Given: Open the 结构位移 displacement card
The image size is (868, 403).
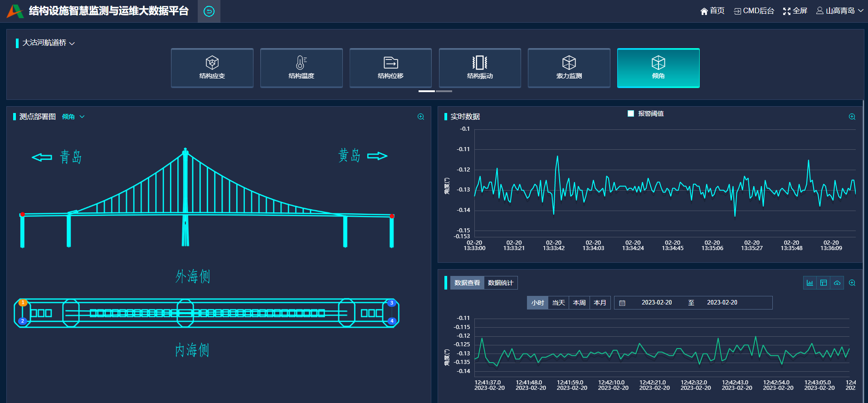Looking at the screenshot, I should tap(390, 68).
